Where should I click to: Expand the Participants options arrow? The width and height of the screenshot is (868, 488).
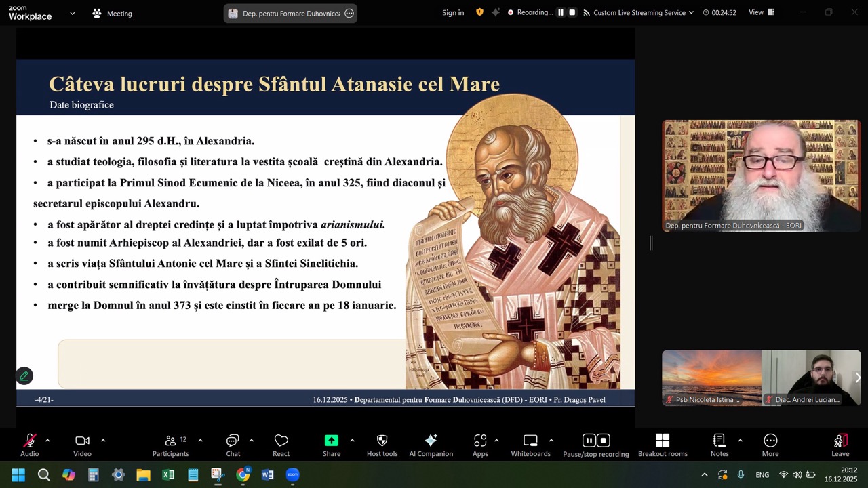pos(200,441)
